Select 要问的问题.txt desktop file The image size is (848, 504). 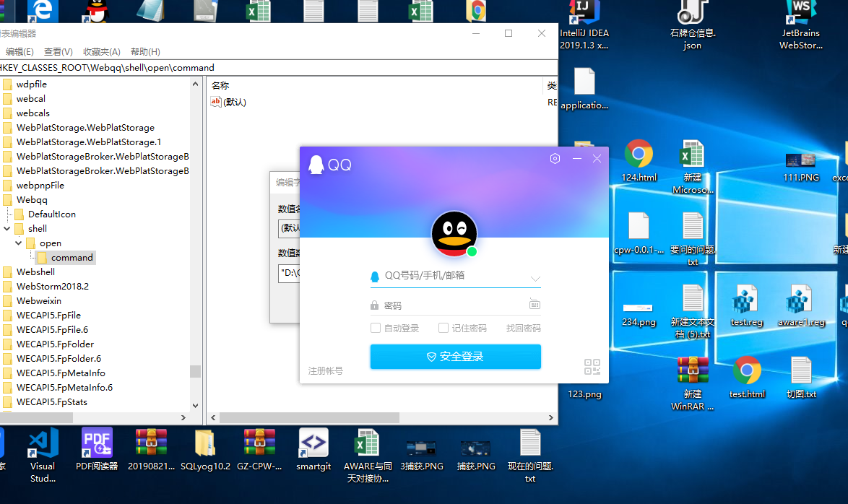click(693, 240)
